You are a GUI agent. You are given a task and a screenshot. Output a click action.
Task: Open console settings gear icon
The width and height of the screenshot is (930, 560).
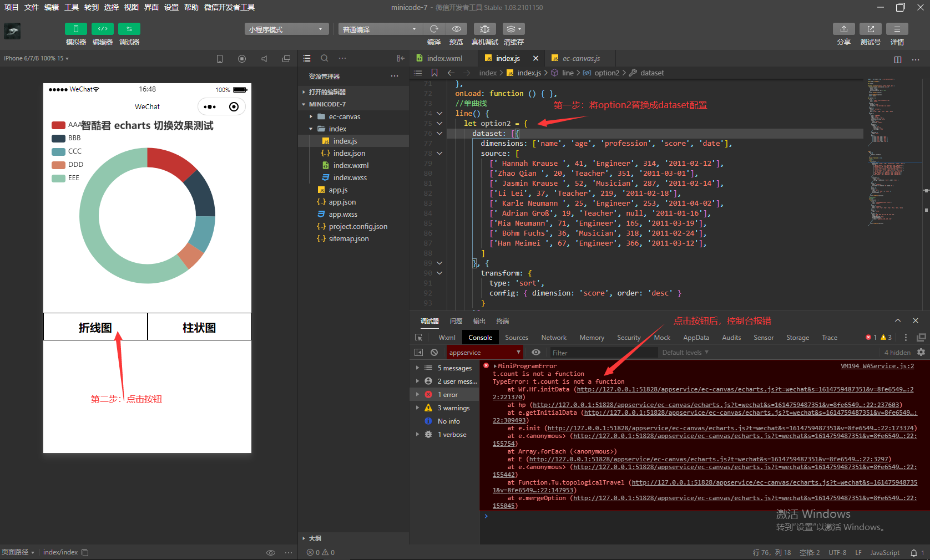(921, 352)
